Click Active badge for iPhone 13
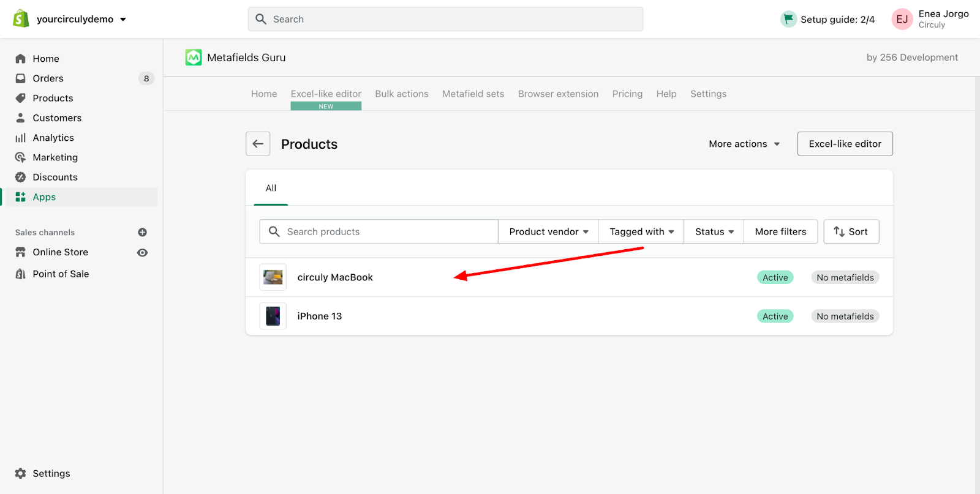The width and height of the screenshot is (980, 494). [x=775, y=316]
